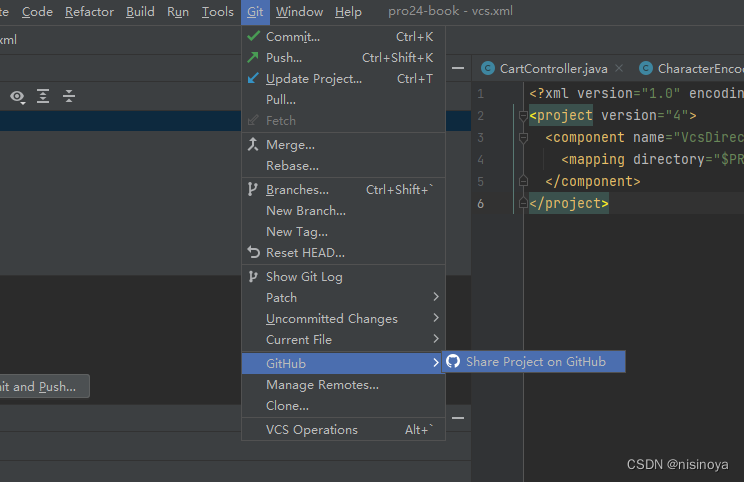Open the Run menu
744x482 pixels.
click(178, 12)
